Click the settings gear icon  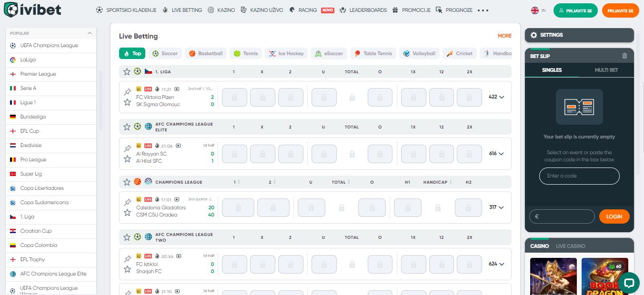[533, 35]
